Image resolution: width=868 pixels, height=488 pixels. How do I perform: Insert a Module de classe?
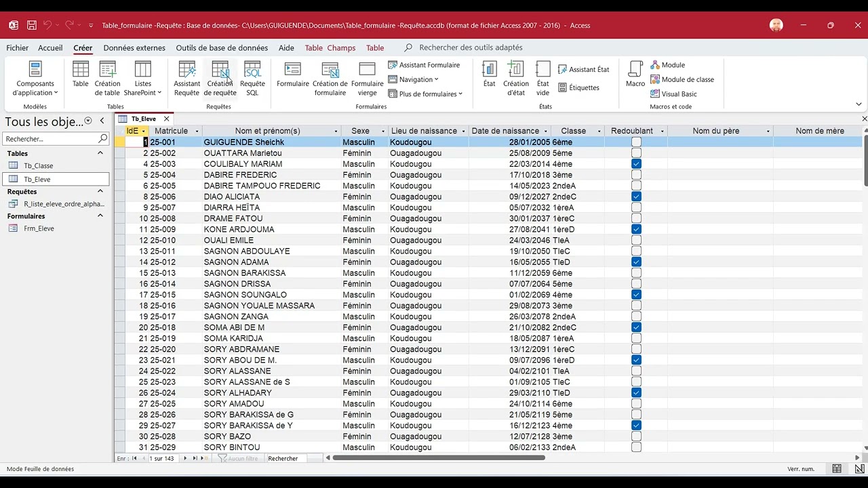(682, 79)
